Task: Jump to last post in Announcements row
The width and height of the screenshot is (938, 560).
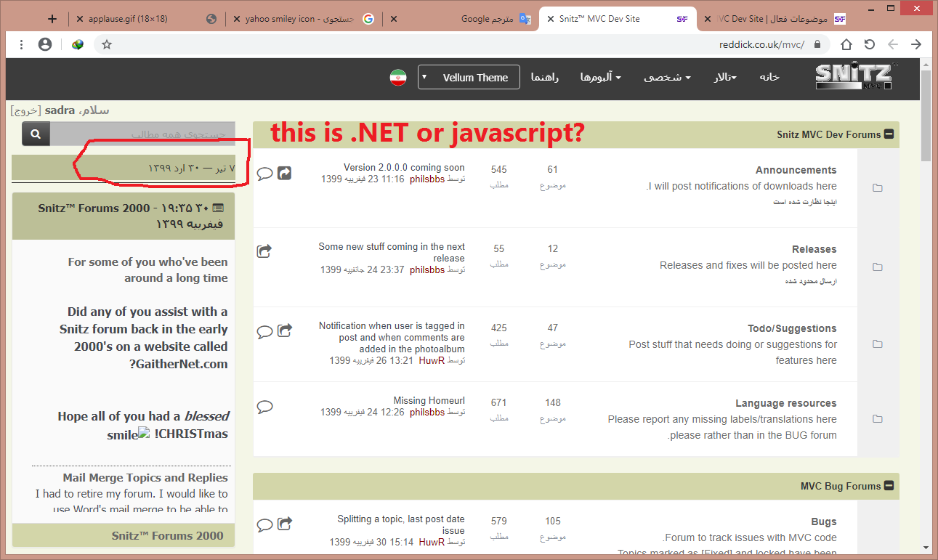Action: pyautogui.click(x=285, y=173)
